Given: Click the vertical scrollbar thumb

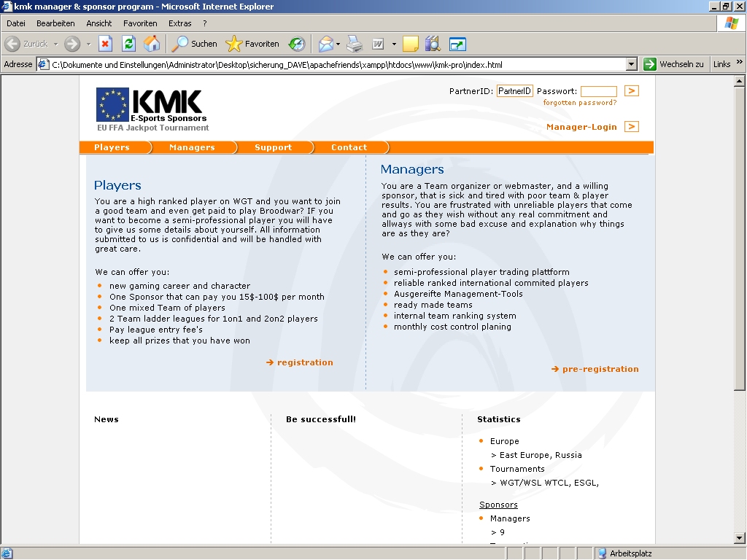Looking at the screenshot, I should 740,238.
